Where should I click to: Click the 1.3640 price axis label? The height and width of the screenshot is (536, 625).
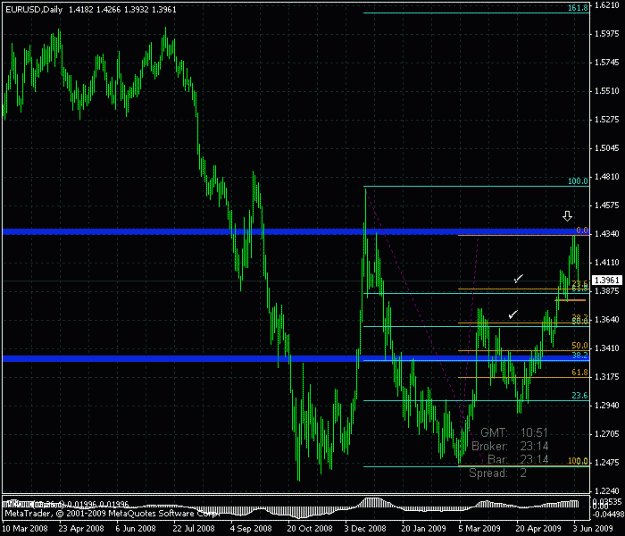tap(607, 320)
